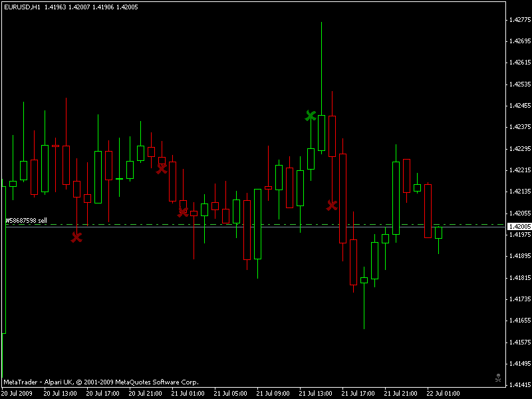Select the green cross marker on the chart
This screenshot has width=532, height=399.
[x=311, y=116]
